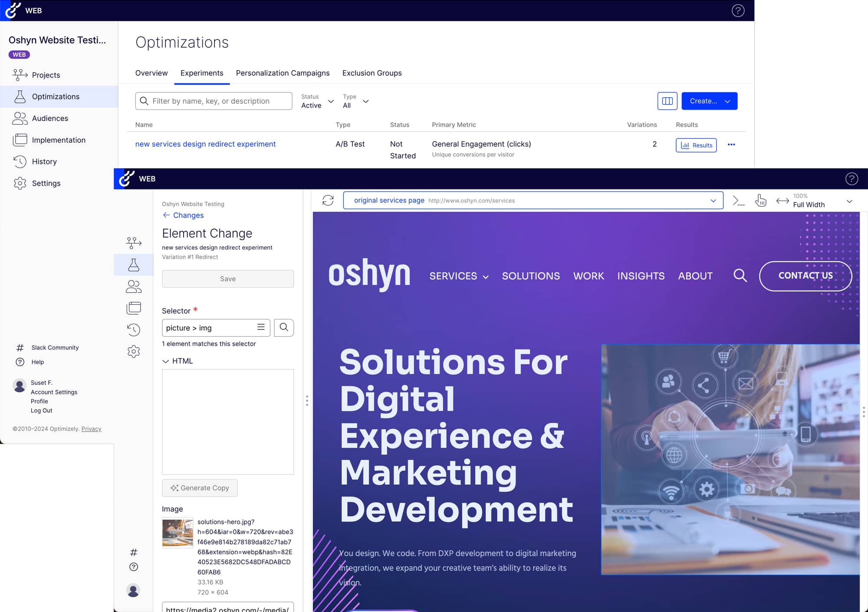868x612 pixels.
Task: Focus the filter by name search field
Action: tap(214, 101)
